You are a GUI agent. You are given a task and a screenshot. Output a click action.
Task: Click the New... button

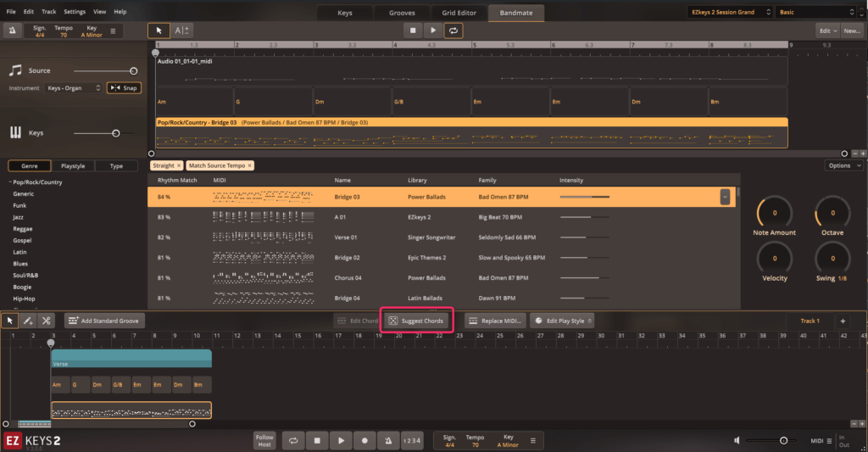[851, 31]
